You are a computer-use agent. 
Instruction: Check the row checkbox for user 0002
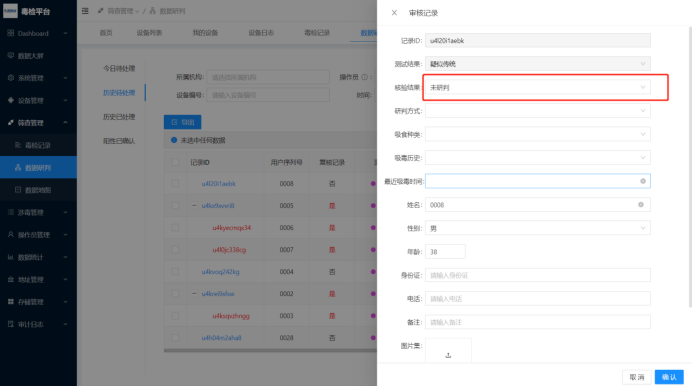point(175,294)
